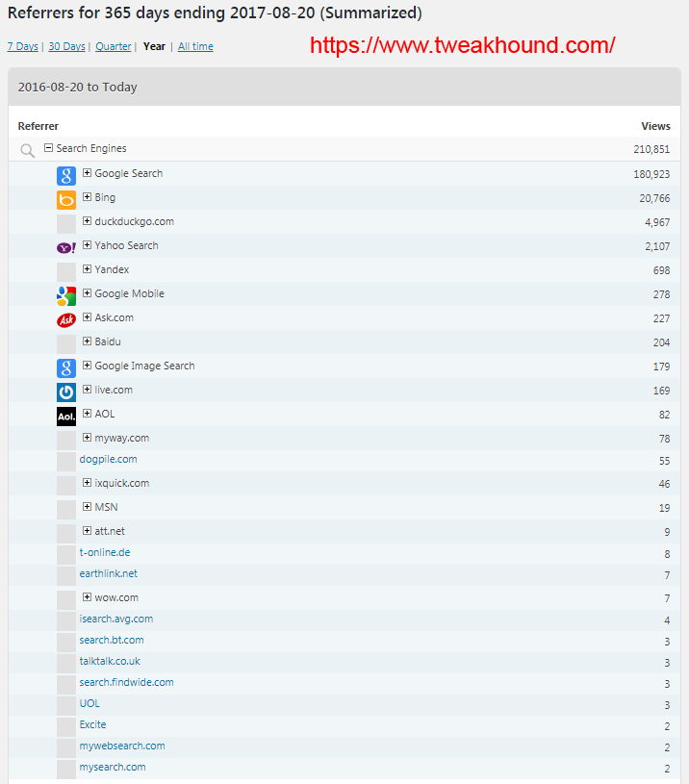The width and height of the screenshot is (689, 784).
Task: Expand the Ask.com row
Action: (x=87, y=317)
